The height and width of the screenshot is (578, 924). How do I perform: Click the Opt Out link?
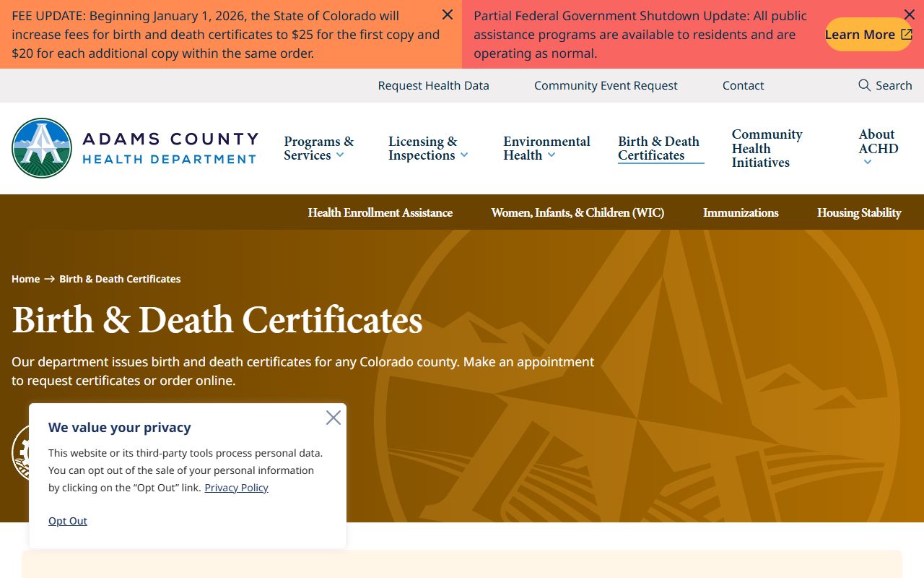coord(68,521)
